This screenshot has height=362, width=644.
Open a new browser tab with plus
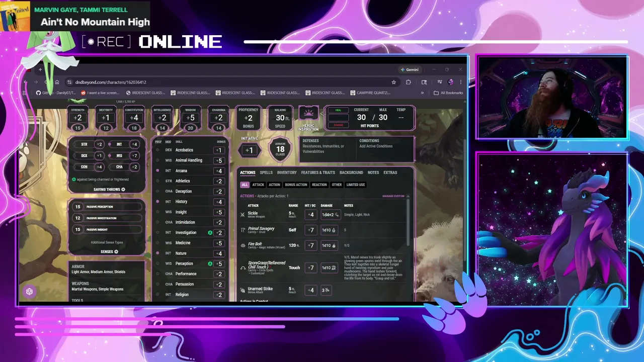coord(40,69)
